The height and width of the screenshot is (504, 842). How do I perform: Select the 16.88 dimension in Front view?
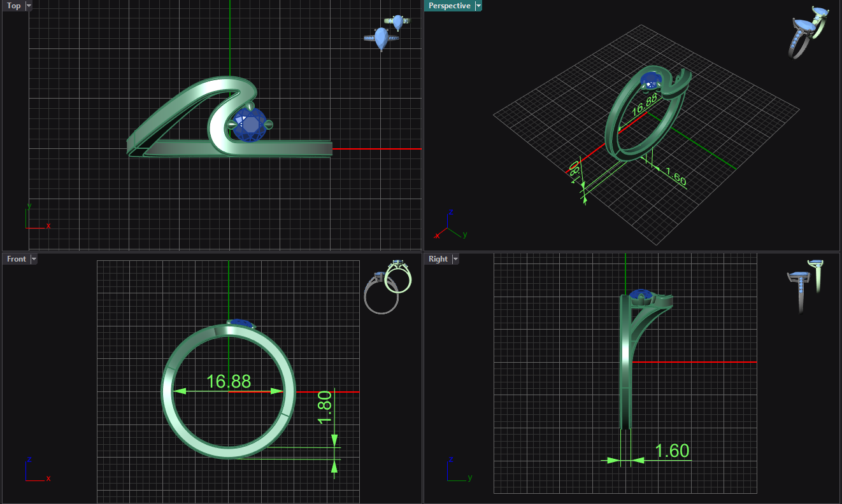(x=229, y=381)
